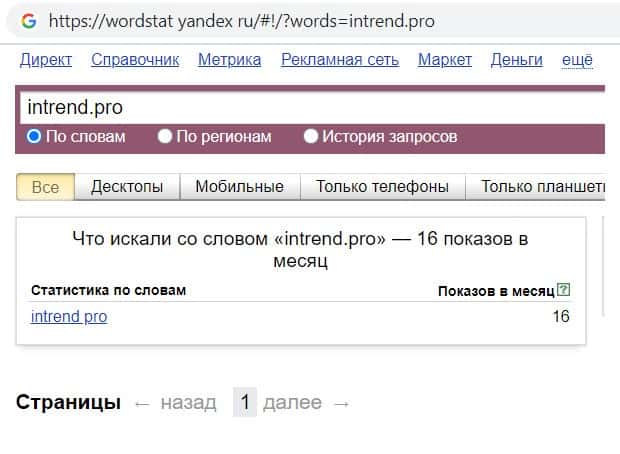The height and width of the screenshot is (454, 620).
Task: Select the По словам radio button
Action: (34, 136)
